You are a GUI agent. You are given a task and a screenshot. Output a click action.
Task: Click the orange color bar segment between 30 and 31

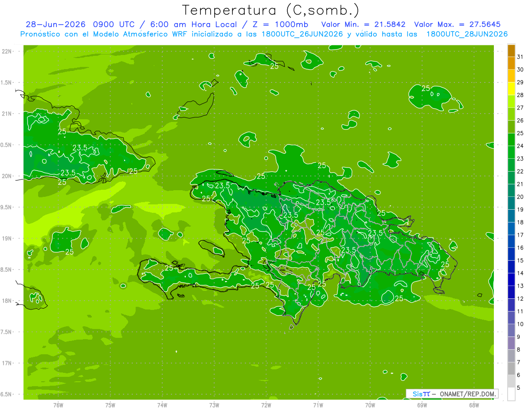[x=511, y=63]
